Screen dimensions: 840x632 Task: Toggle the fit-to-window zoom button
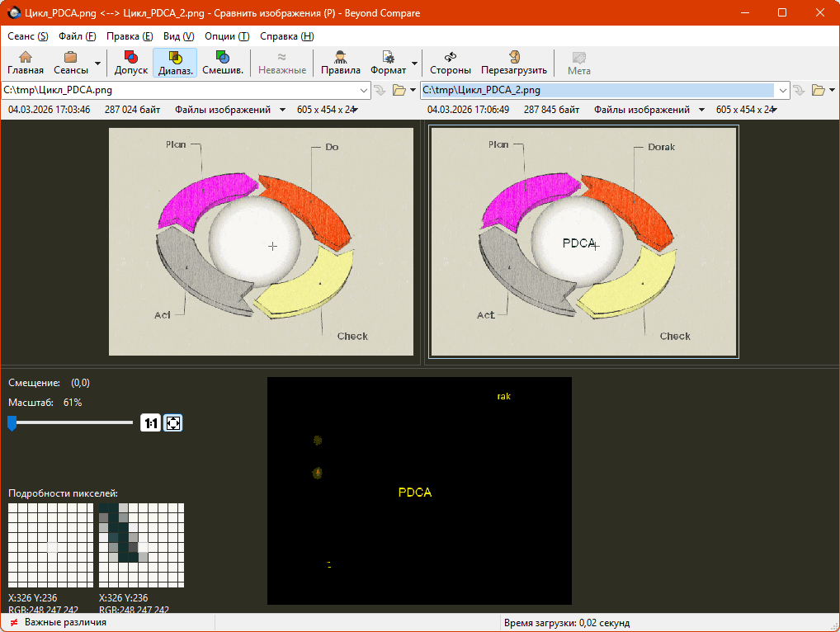[x=173, y=423]
